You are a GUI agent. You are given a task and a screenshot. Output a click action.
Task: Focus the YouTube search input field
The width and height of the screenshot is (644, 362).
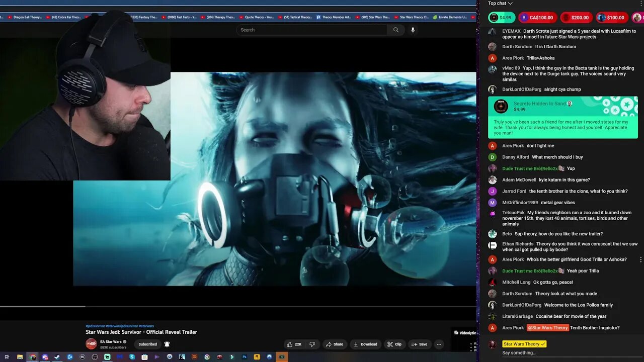(312, 30)
